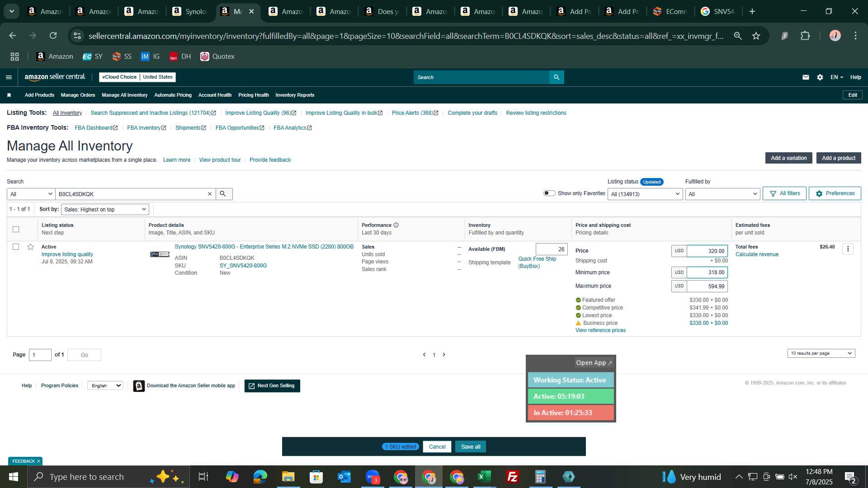The height and width of the screenshot is (488, 868).
Task: Open the Chrome three-dot menu
Action: (855, 36)
